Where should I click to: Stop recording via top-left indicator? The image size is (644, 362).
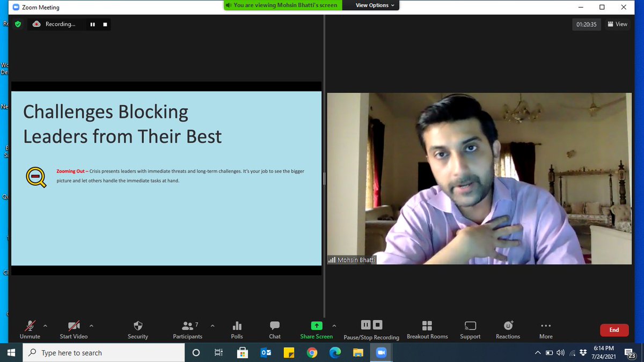pyautogui.click(x=105, y=24)
